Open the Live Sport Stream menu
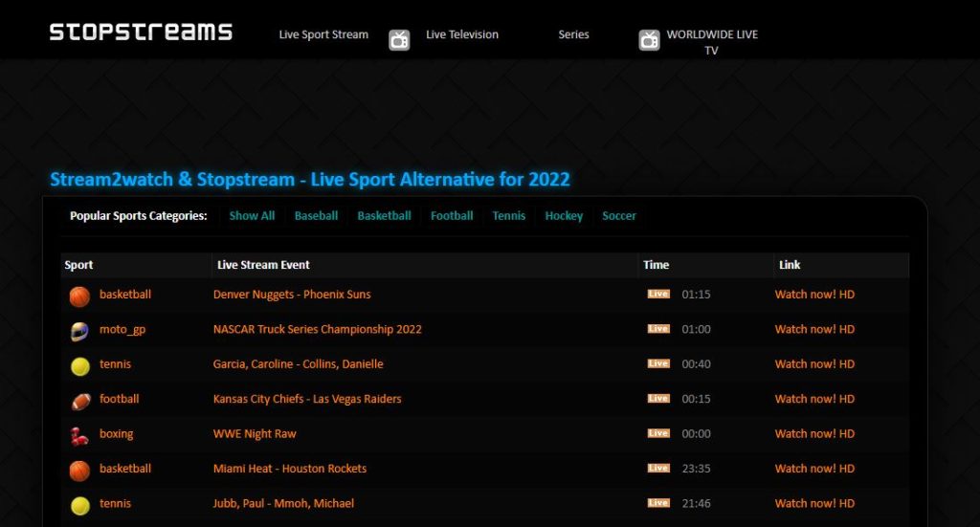Screen dimensions: 980x527 coord(323,34)
